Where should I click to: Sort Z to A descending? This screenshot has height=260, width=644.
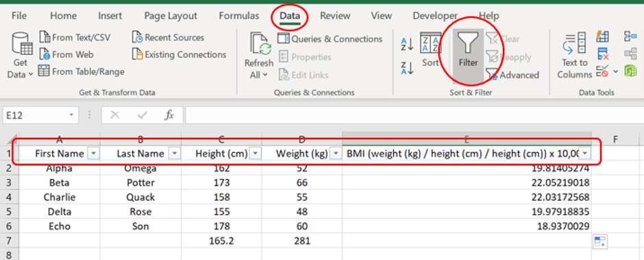pos(407,69)
